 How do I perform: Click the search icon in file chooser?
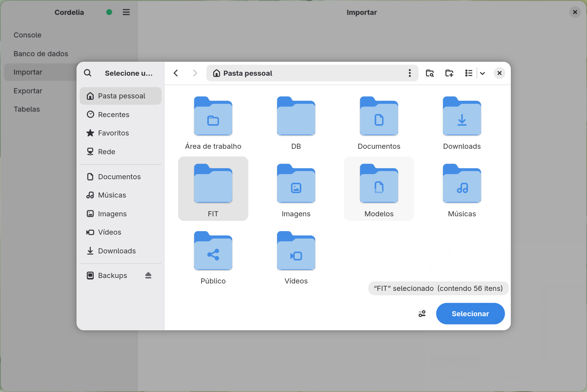click(88, 73)
